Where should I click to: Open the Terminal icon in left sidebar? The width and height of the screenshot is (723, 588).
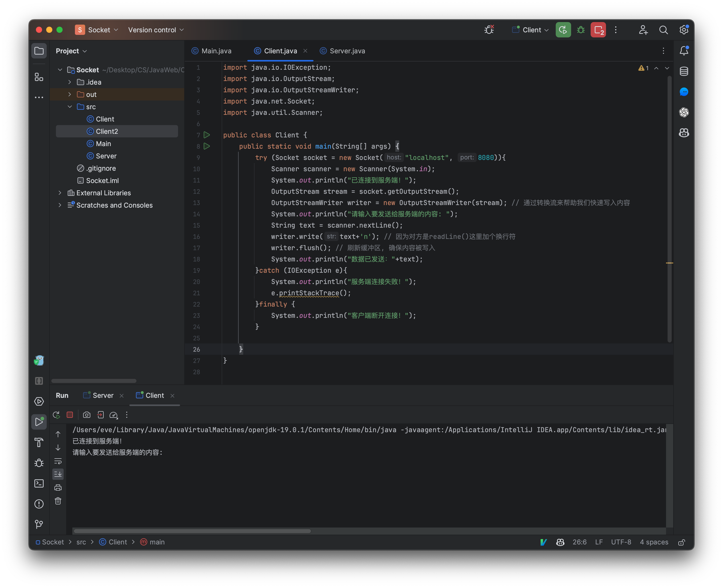coord(39,483)
